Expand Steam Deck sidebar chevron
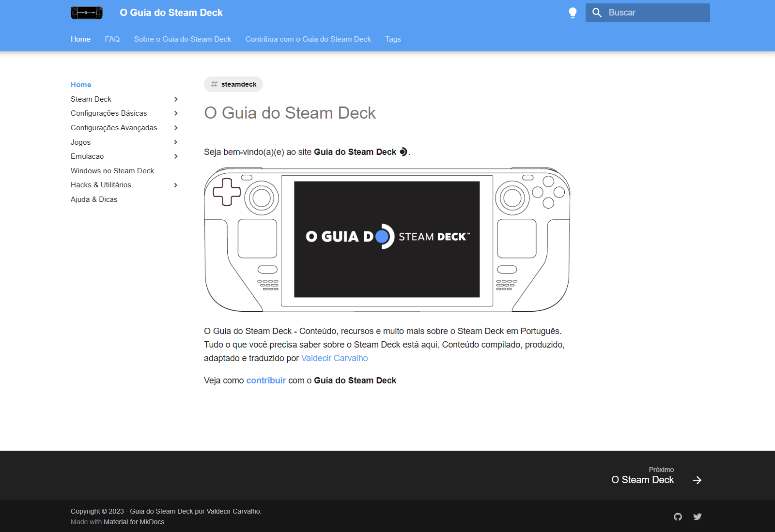The height and width of the screenshot is (532, 775). click(x=176, y=99)
